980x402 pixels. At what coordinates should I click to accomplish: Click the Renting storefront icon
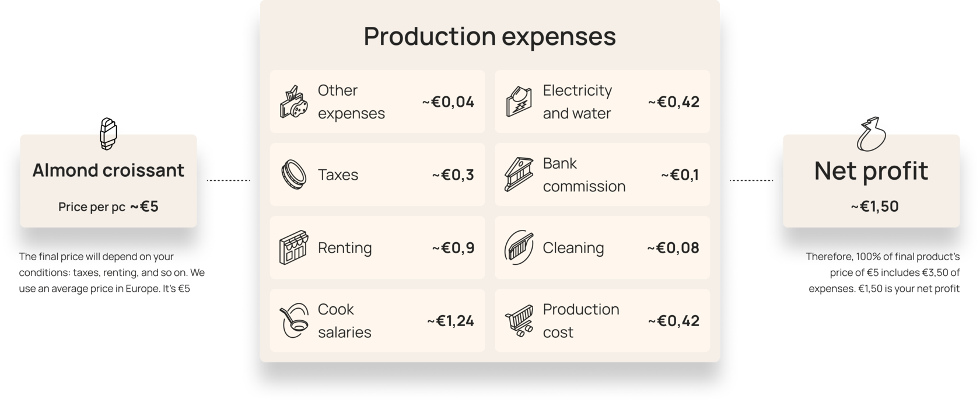294,247
